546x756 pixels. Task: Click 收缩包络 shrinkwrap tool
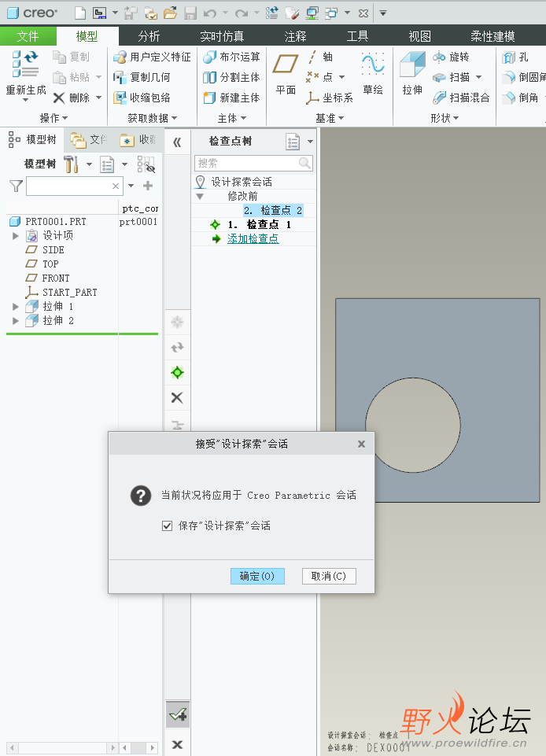142,98
